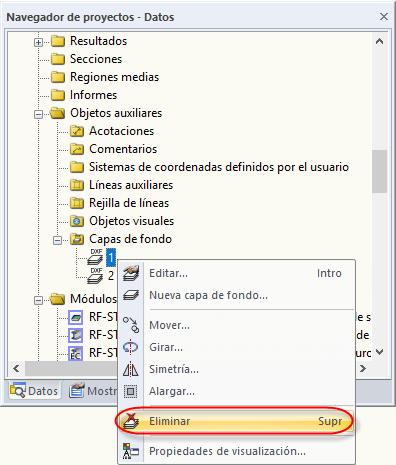Collapse the Capas de fondo node
The image size is (396, 465).
coord(57,240)
